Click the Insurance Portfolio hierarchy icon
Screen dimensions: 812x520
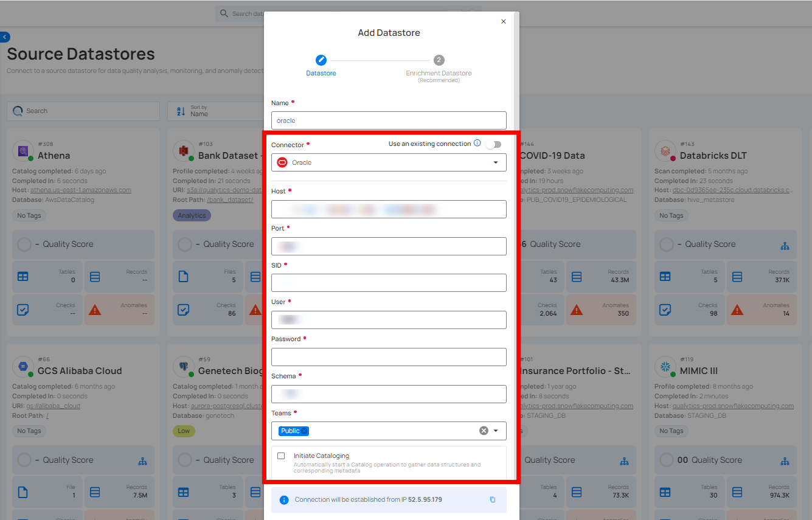tap(624, 461)
